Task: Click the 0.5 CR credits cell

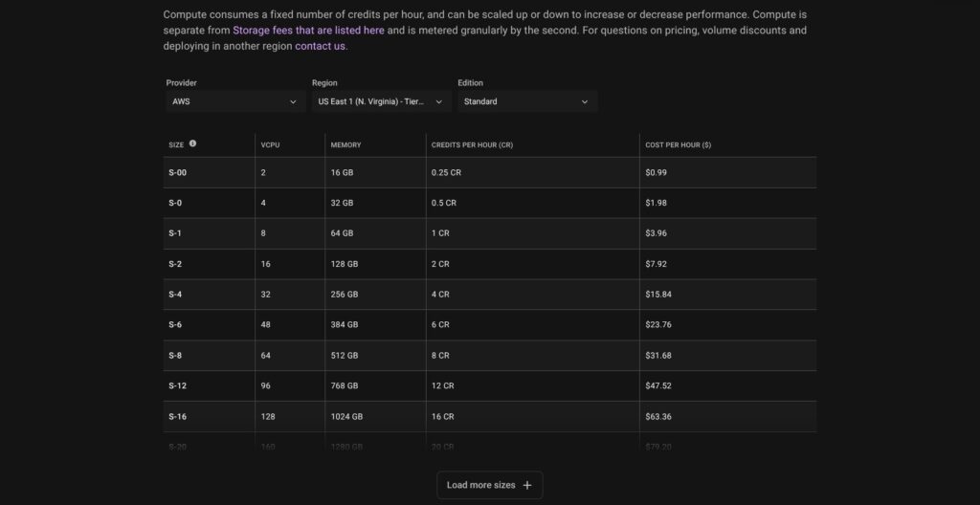Action: click(x=532, y=203)
